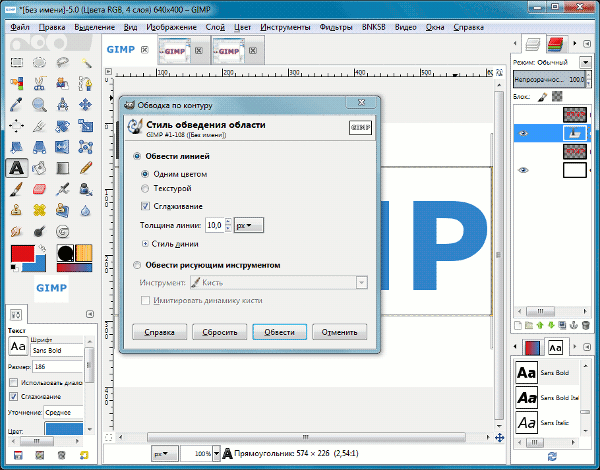
Task: Open the 'Инструменты' menu
Action: 285,27
